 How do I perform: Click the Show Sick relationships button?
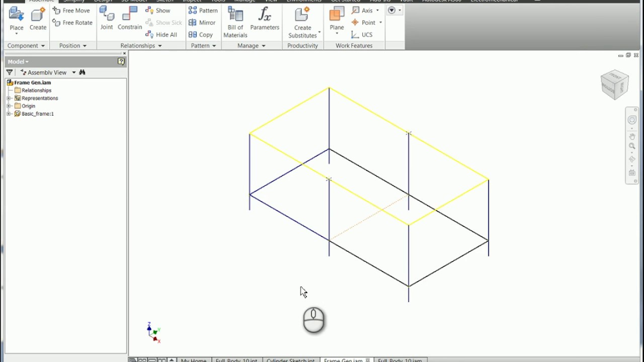click(164, 23)
